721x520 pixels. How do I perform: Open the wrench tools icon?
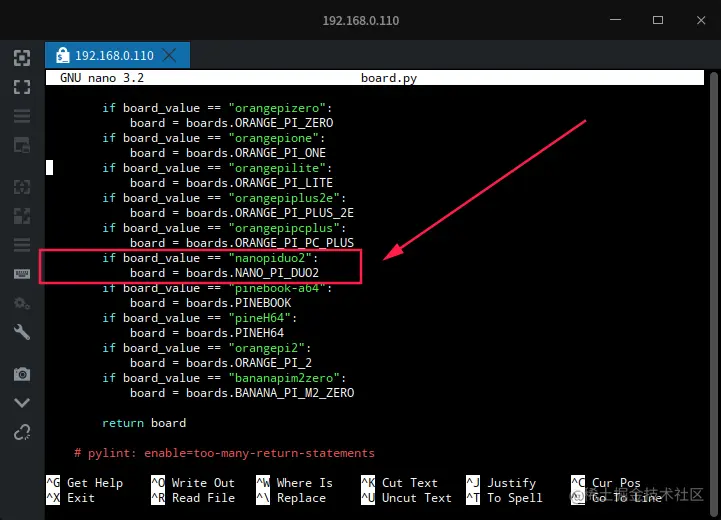coord(22,332)
